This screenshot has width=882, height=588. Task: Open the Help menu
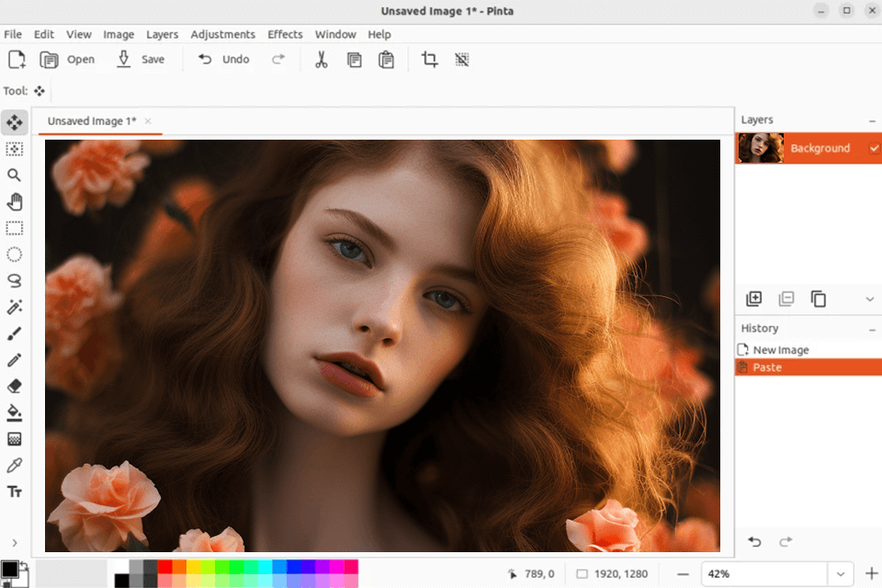pos(379,34)
